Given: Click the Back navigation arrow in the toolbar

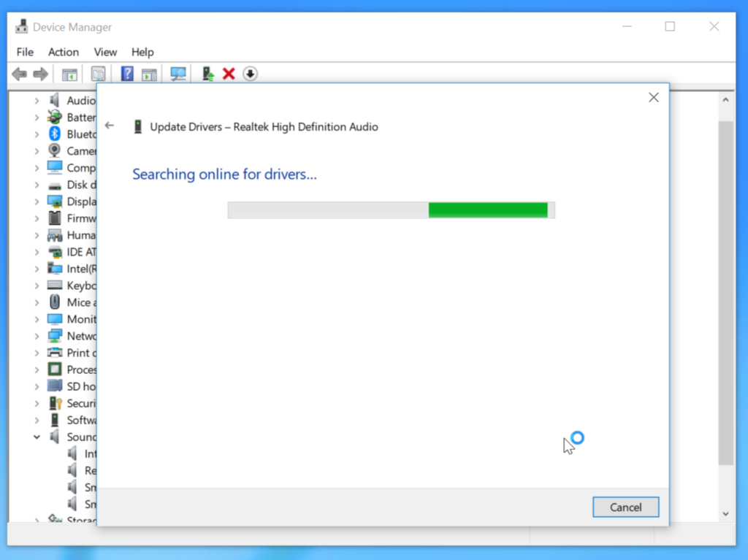Looking at the screenshot, I should 19,73.
